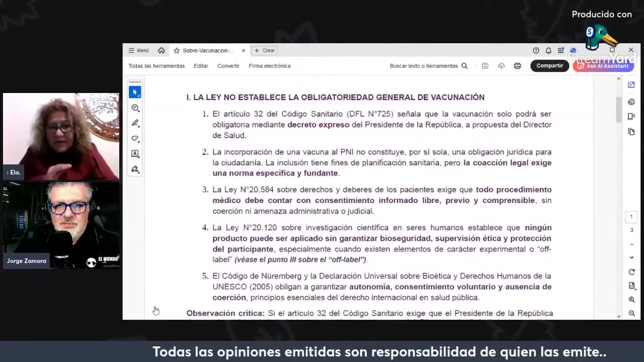Viewport: 644px width, 362px height.
Task: Open the account profile avatar
Action: pos(573,50)
